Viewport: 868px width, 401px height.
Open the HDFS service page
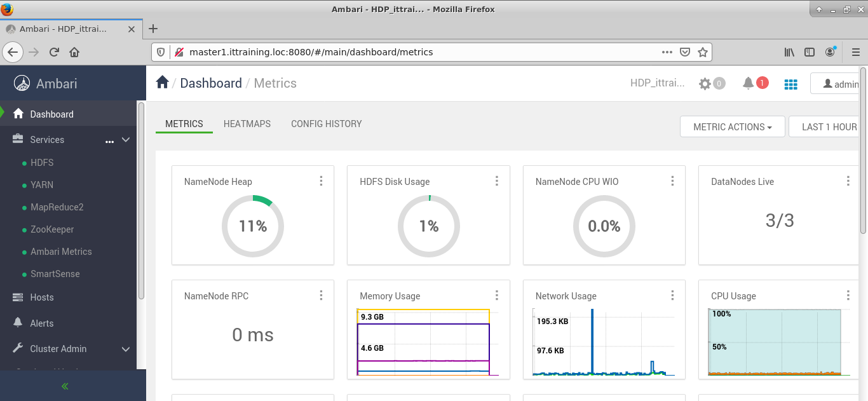[42, 163]
